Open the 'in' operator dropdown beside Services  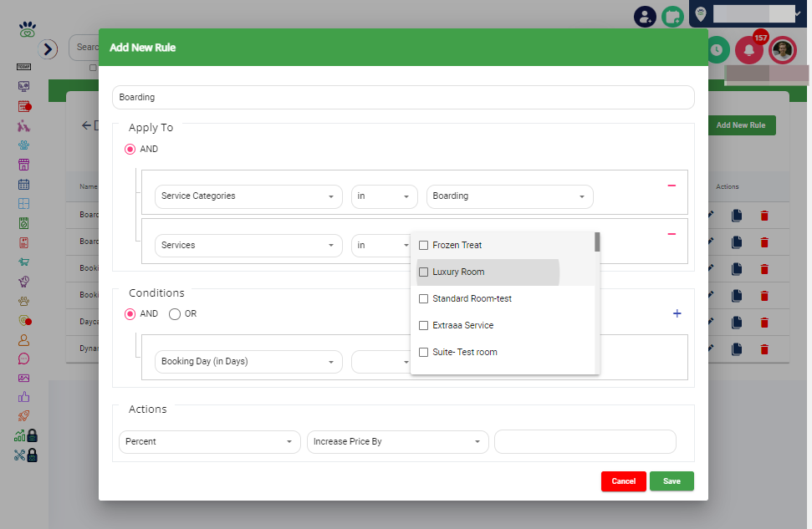tap(381, 246)
